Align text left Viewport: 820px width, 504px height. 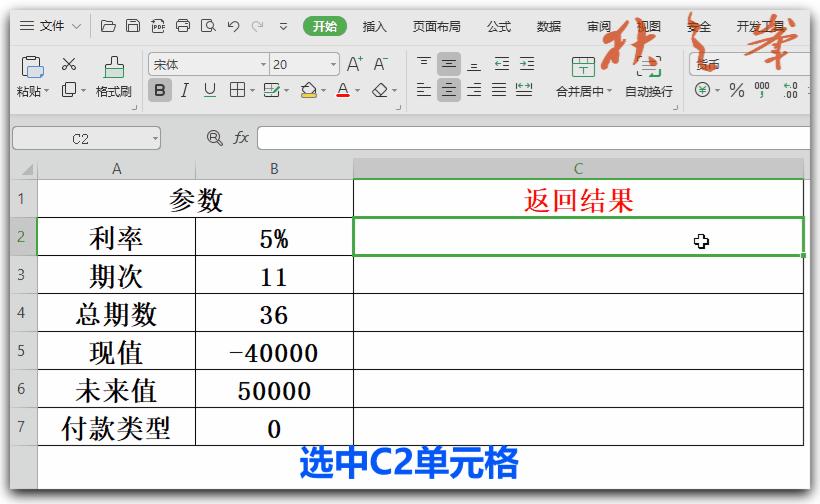(x=424, y=90)
